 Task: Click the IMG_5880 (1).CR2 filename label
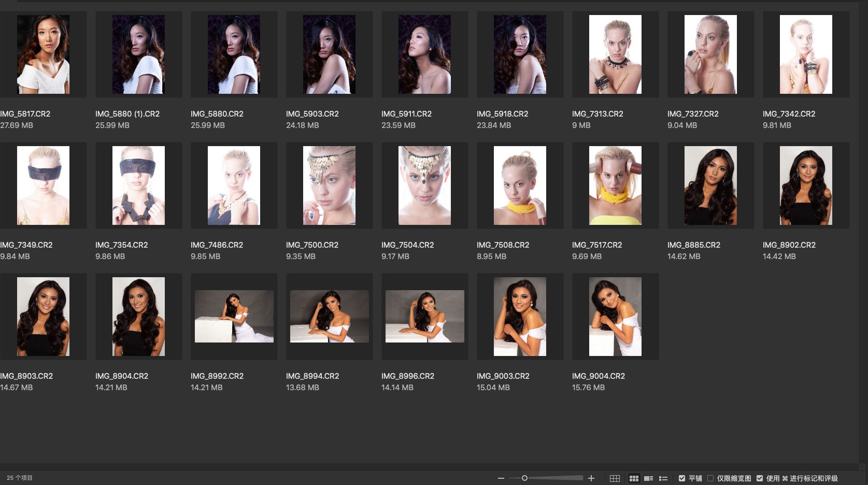pos(127,114)
